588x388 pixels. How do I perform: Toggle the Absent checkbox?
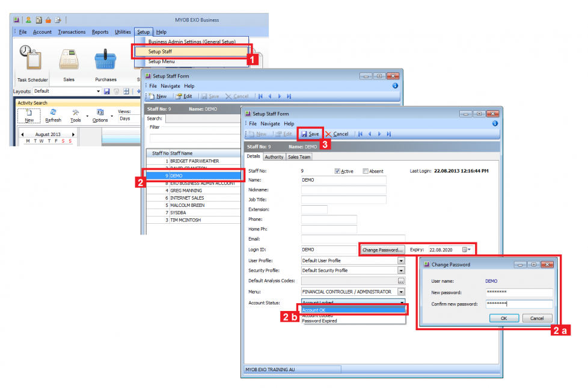(x=366, y=171)
